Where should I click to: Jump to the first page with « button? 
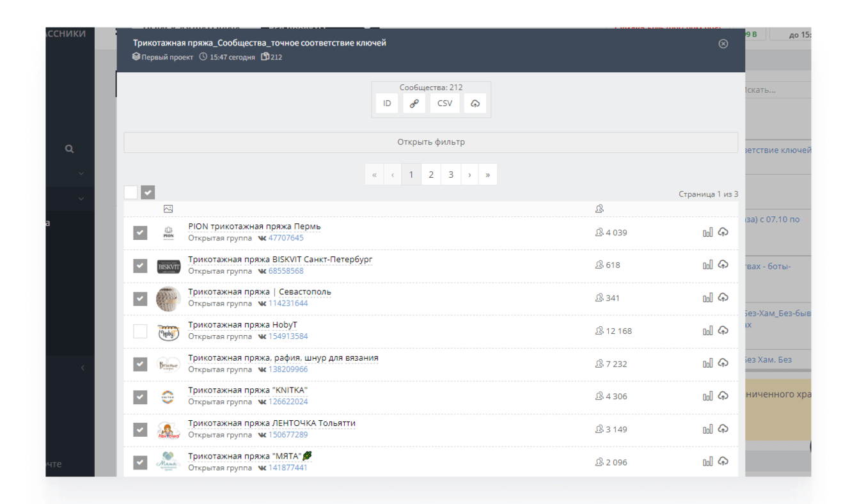coord(374,175)
